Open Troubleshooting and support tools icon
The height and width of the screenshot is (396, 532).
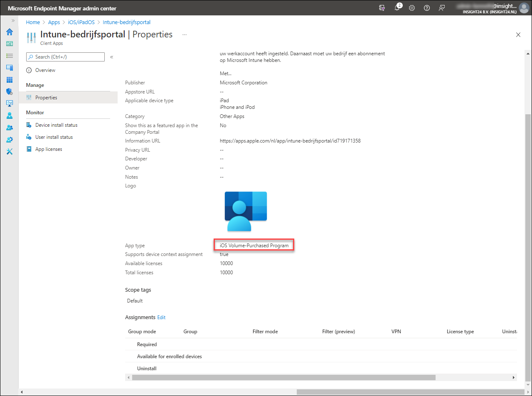(x=10, y=152)
